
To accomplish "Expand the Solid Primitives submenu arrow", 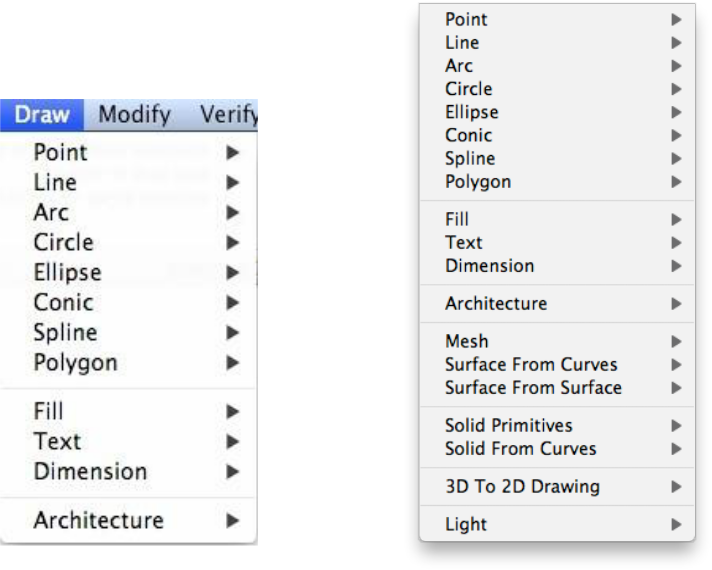I will (677, 426).
